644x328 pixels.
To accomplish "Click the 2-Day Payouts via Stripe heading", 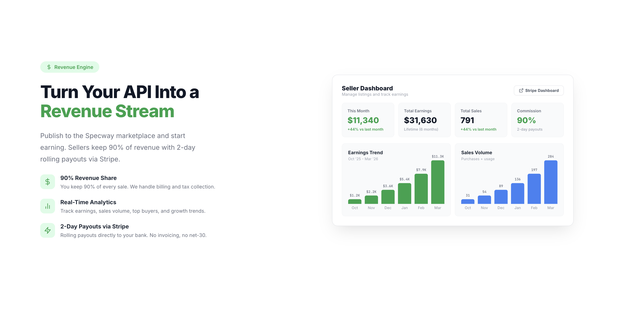I will (x=95, y=226).
